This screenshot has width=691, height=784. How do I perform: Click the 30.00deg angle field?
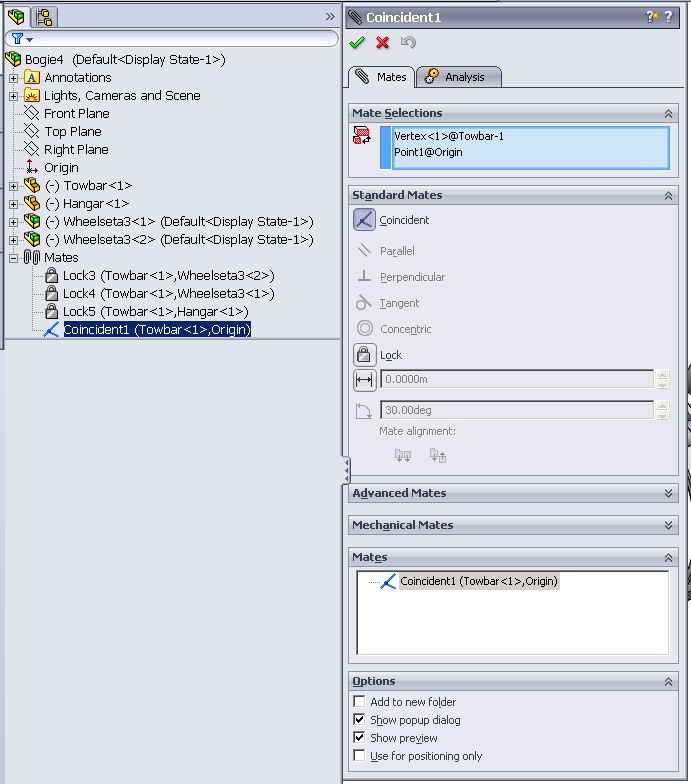[516, 410]
